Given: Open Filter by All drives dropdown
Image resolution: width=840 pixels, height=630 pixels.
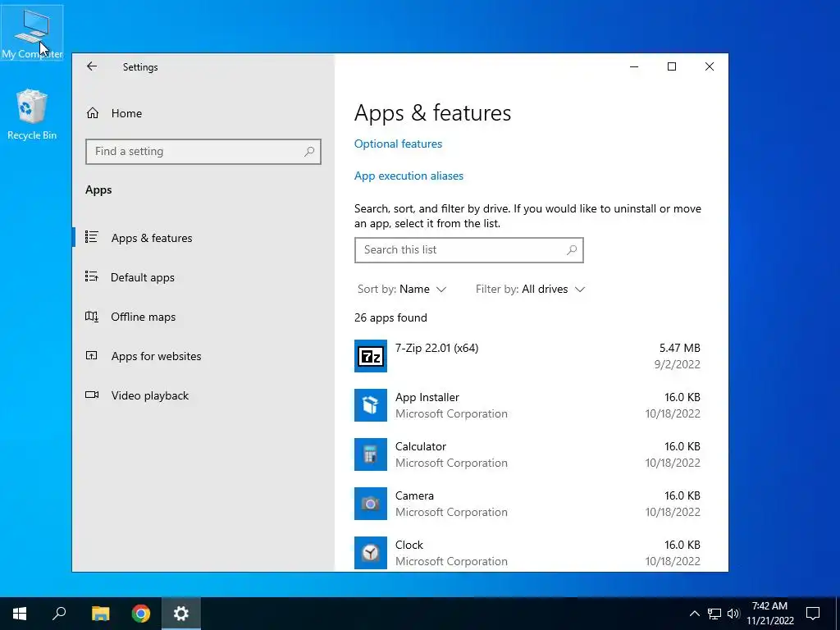Looking at the screenshot, I should coord(531,290).
